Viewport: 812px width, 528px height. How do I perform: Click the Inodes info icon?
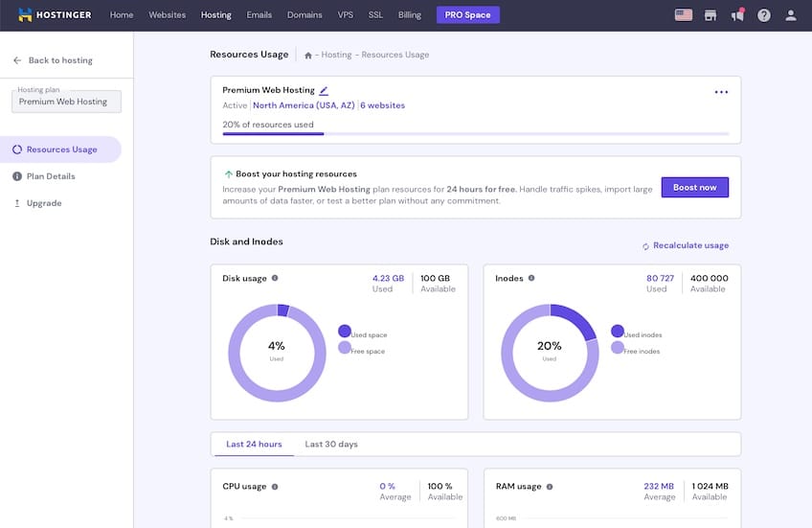coord(531,278)
